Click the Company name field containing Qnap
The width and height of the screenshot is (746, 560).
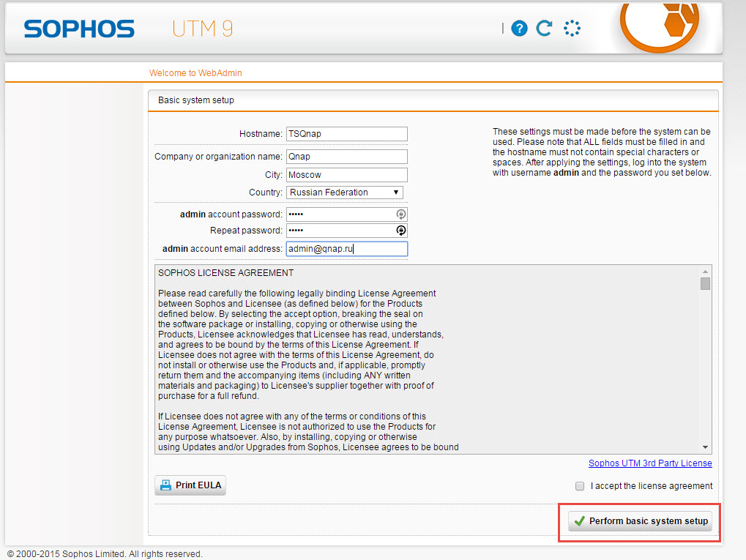pyautogui.click(x=347, y=157)
